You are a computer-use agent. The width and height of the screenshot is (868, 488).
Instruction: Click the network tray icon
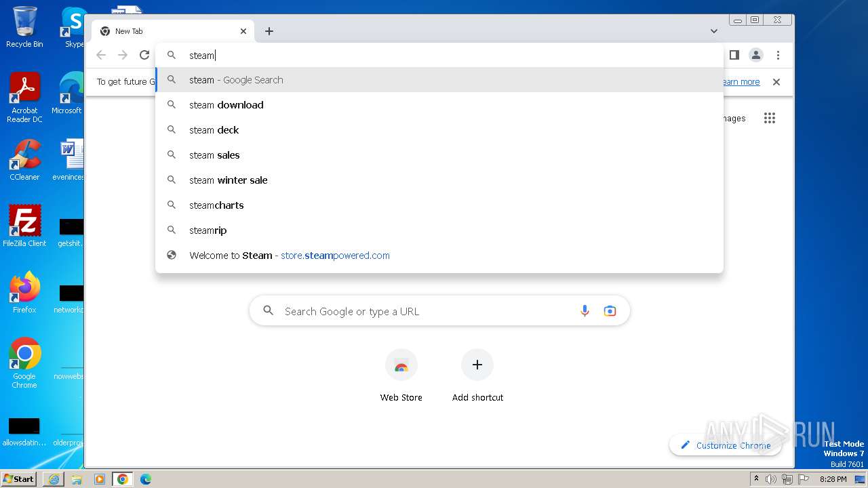(x=787, y=479)
